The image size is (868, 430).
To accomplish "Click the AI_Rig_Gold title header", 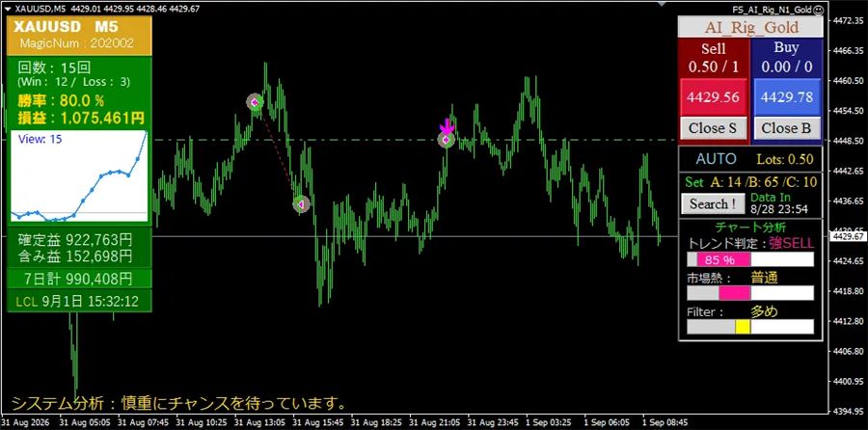I will (750, 27).
